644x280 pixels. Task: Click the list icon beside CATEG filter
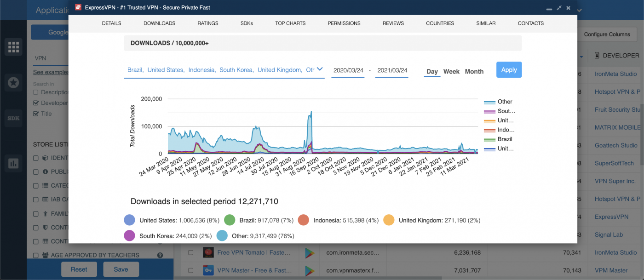(45, 186)
